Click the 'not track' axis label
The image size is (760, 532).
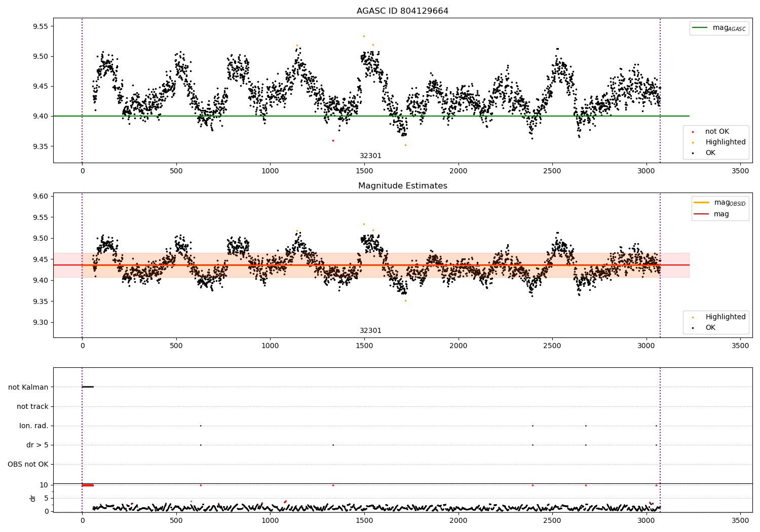(32, 406)
